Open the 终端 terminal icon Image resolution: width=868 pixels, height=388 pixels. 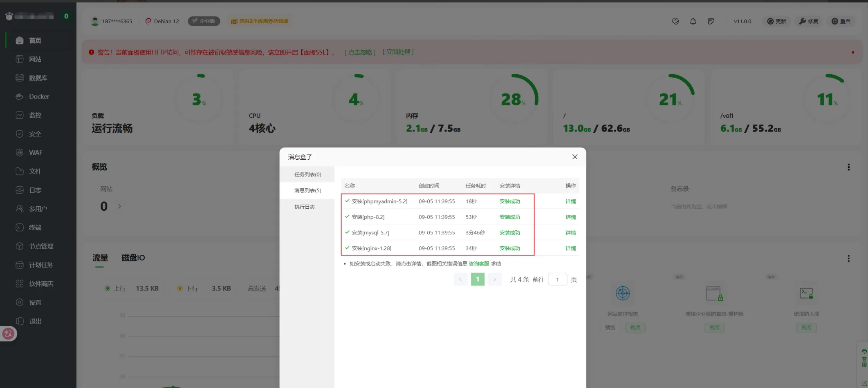click(x=20, y=227)
